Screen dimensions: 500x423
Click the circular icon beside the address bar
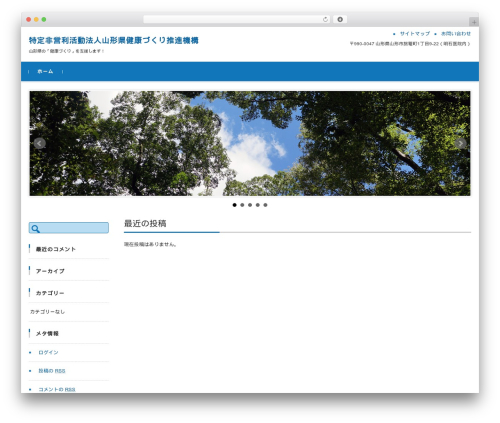(340, 19)
